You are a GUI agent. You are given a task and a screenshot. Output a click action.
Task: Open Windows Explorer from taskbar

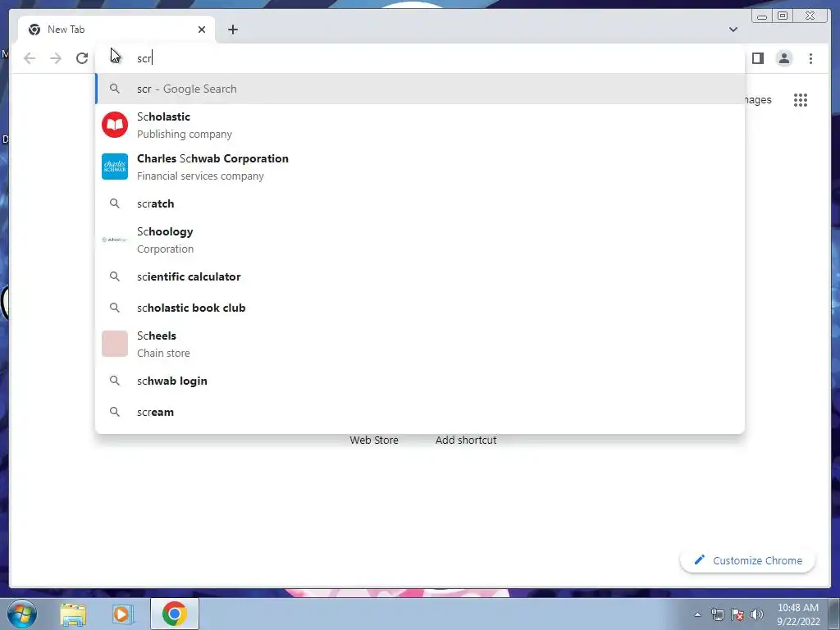73,614
